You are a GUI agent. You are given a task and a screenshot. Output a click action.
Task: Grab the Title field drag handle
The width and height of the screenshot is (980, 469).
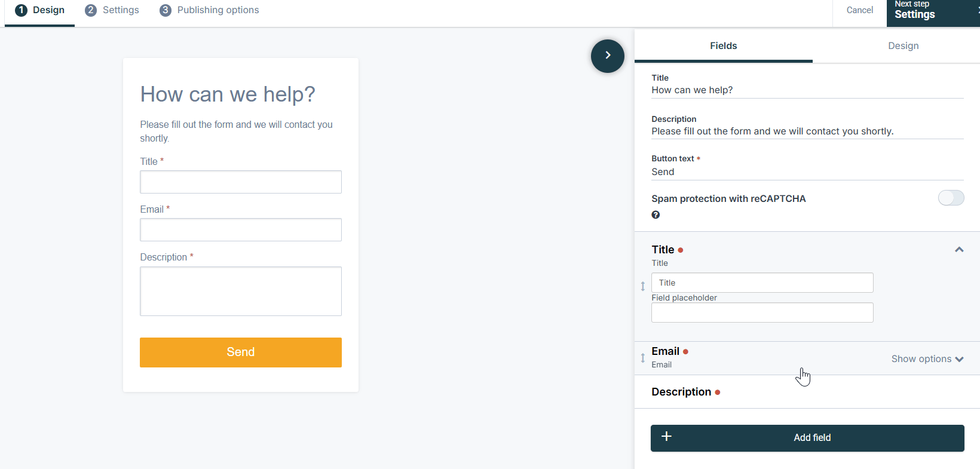[643, 286]
